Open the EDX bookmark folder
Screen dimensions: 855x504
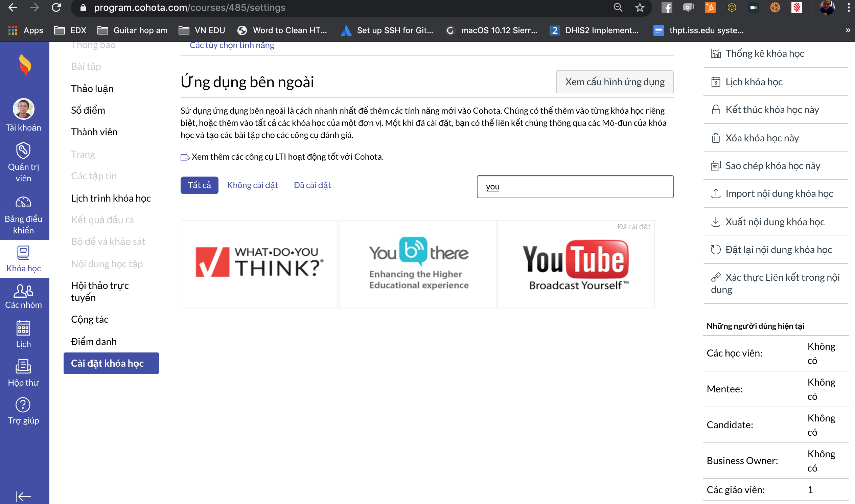coord(70,30)
